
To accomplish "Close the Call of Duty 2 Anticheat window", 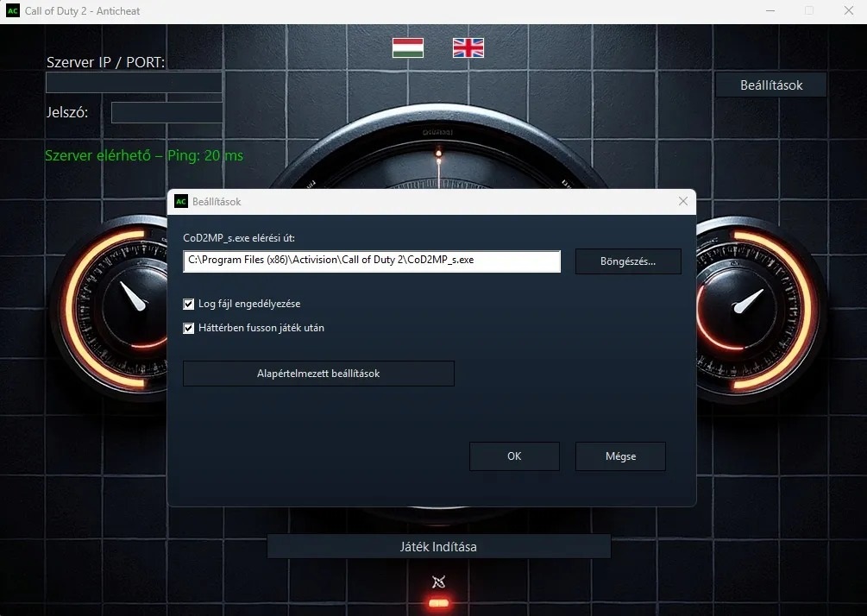I will tap(849, 10).
